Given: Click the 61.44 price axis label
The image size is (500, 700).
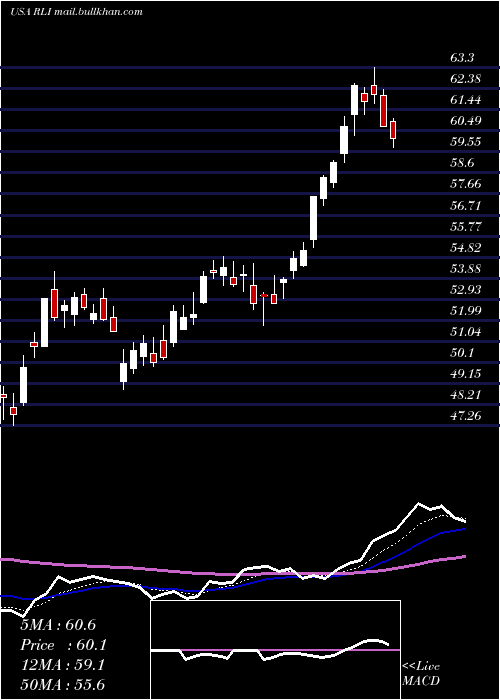Looking at the screenshot, I should coord(466,100).
